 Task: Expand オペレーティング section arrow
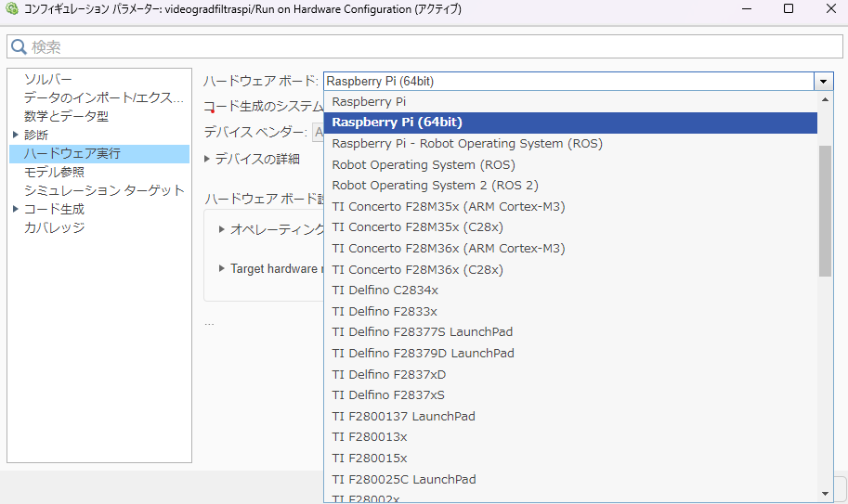(222, 229)
